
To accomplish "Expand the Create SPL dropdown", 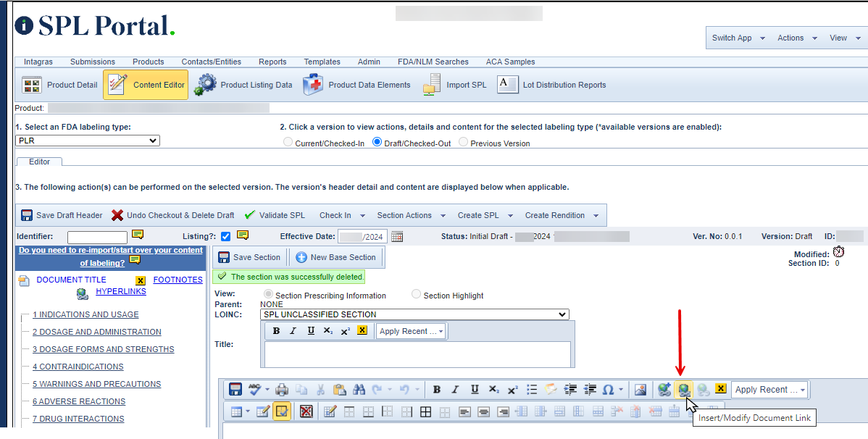I will pyautogui.click(x=510, y=216).
